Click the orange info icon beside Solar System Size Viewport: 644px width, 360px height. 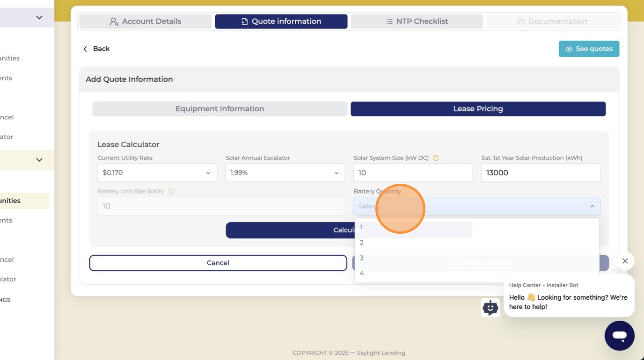436,158
